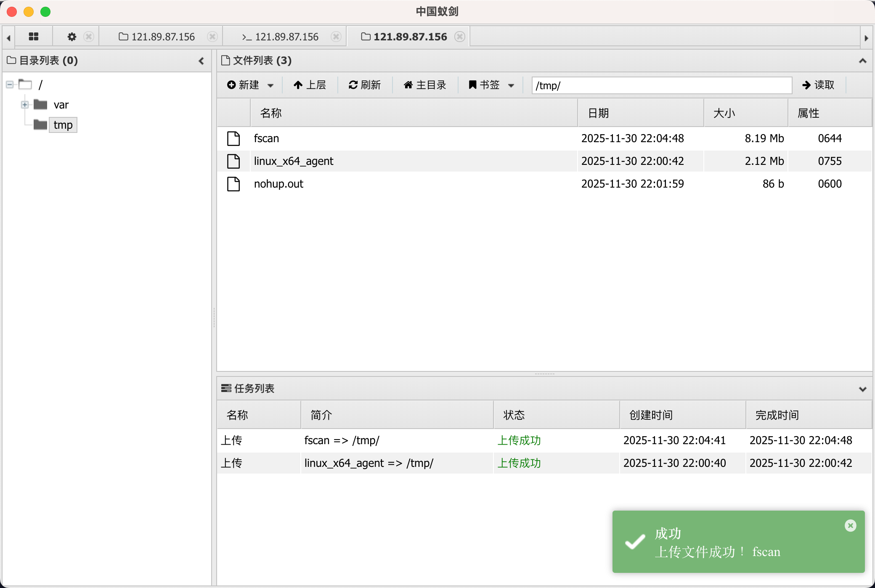Image resolution: width=875 pixels, height=588 pixels.
Task: Click the /tmp/ path input field
Action: pyautogui.click(x=661, y=85)
